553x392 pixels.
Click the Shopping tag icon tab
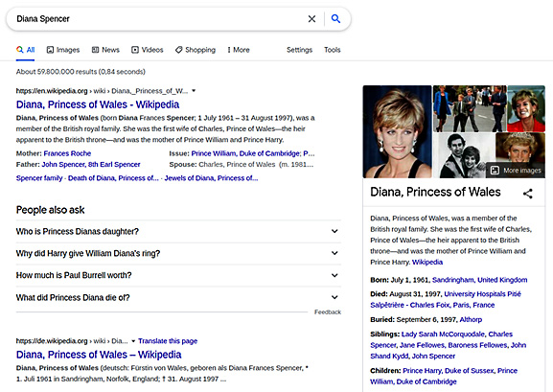[x=195, y=50]
